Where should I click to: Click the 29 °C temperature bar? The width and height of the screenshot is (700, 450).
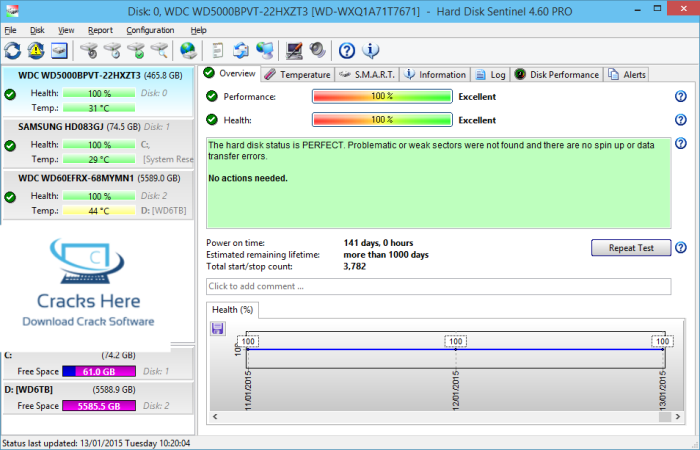click(x=99, y=159)
